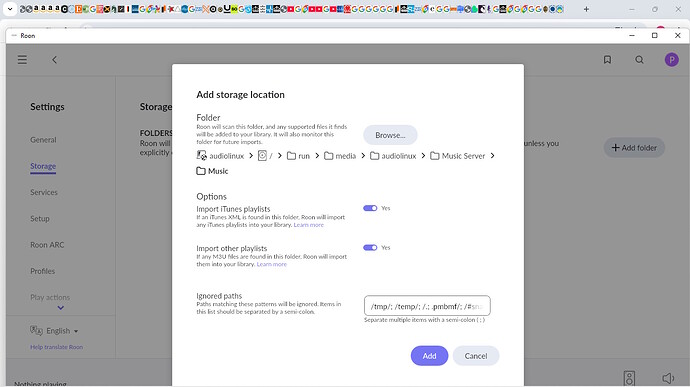Open the profile avatar labeled P
690x387 pixels.
(672, 60)
